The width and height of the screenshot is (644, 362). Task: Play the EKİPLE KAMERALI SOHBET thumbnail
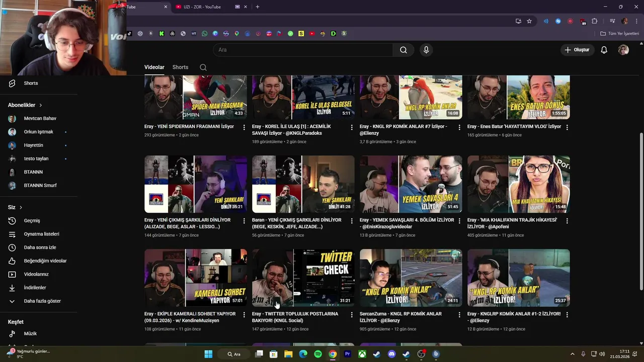point(196,278)
